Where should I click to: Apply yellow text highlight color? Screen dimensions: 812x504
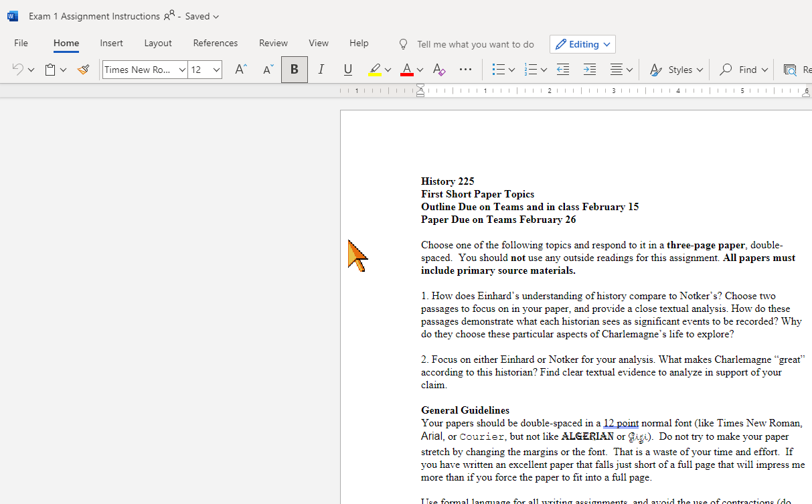click(375, 70)
